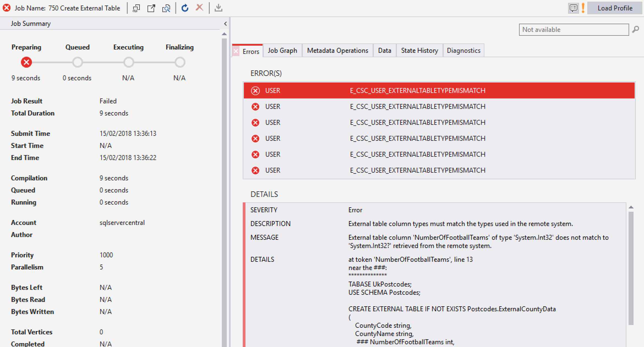Click the open in new window icon
Image resolution: width=644 pixels, height=347 pixels.
point(151,8)
